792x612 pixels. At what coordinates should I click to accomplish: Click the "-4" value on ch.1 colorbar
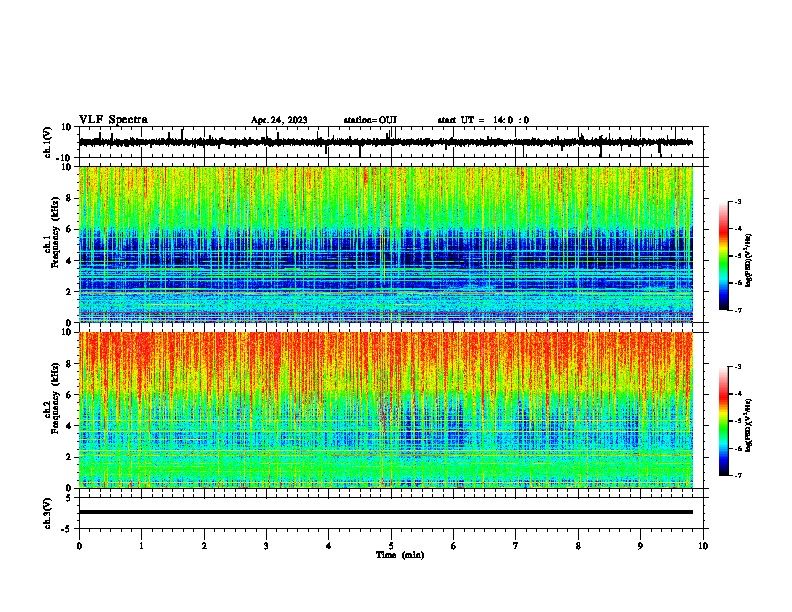(x=737, y=229)
